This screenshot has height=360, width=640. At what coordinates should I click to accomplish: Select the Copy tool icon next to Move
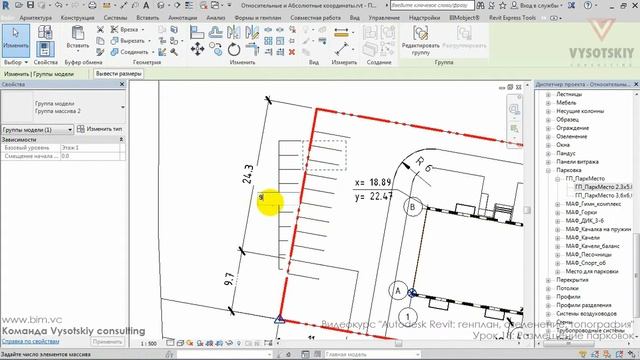pos(216,49)
